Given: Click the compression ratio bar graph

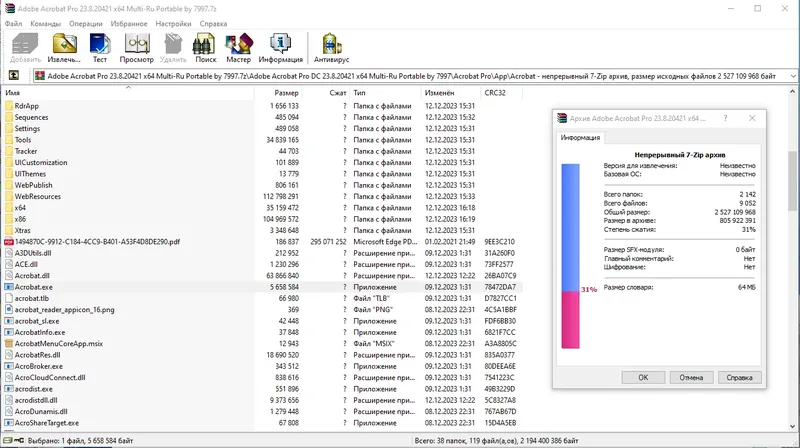Looking at the screenshot, I should tap(570, 256).
